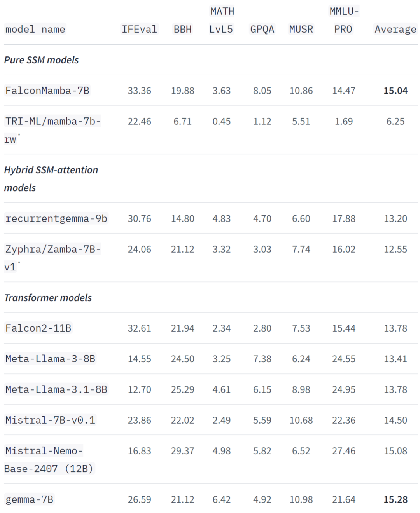
Task: Click the MUSR column header
Action: coord(301,29)
